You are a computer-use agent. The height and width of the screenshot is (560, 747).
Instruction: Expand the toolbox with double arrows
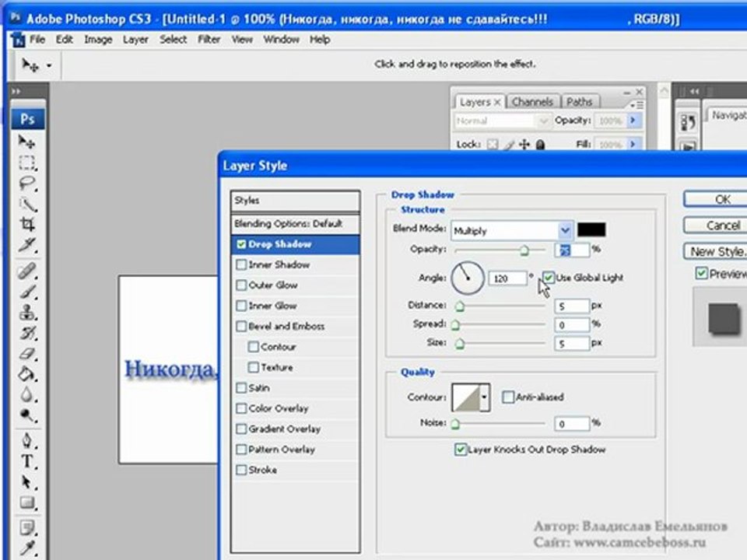pos(16,91)
